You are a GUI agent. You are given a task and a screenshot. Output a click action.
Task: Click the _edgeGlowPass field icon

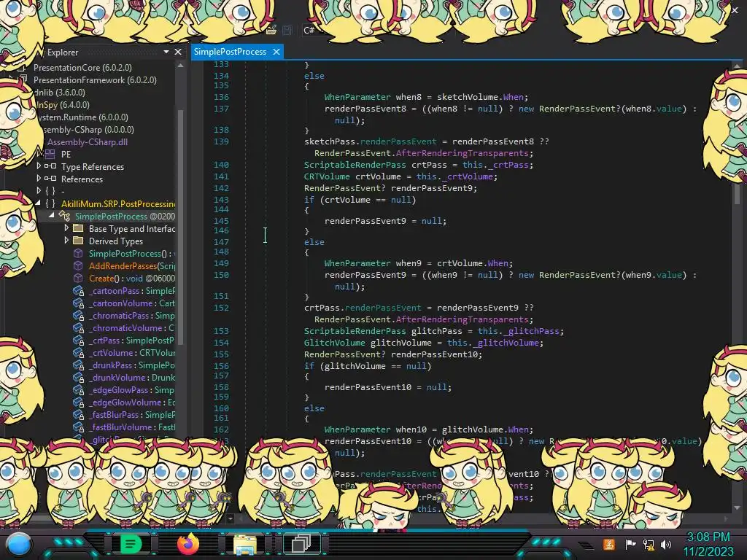(x=78, y=389)
